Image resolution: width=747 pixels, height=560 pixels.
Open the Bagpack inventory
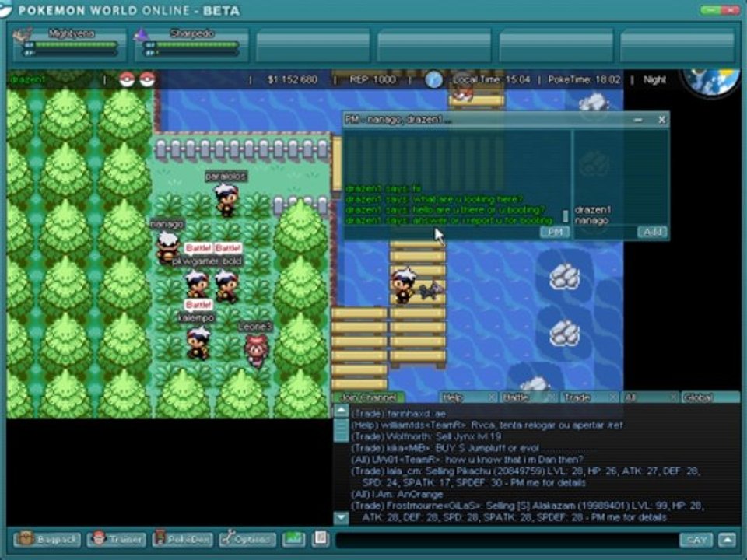(46, 539)
